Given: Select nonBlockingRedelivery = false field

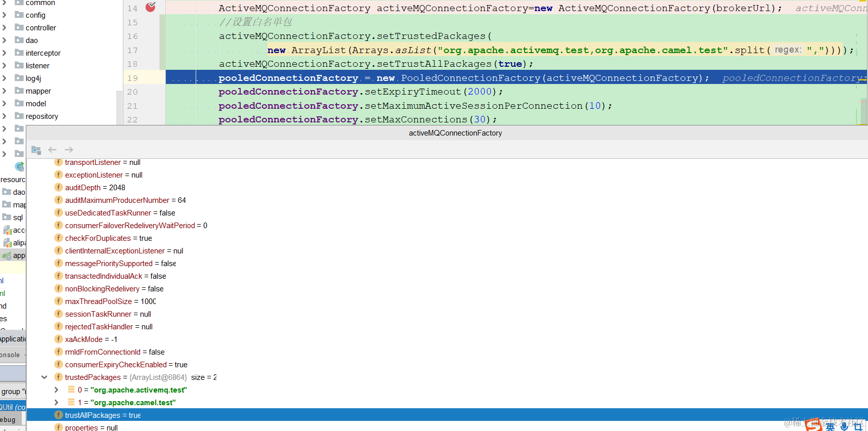Looking at the screenshot, I should (114, 289).
